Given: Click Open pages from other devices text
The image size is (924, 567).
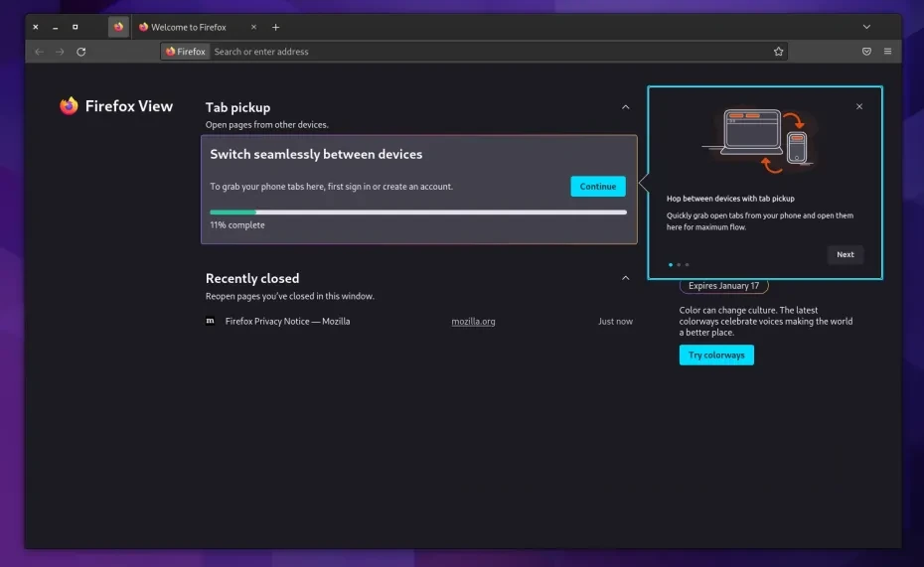Looking at the screenshot, I should tap(267, 125).
